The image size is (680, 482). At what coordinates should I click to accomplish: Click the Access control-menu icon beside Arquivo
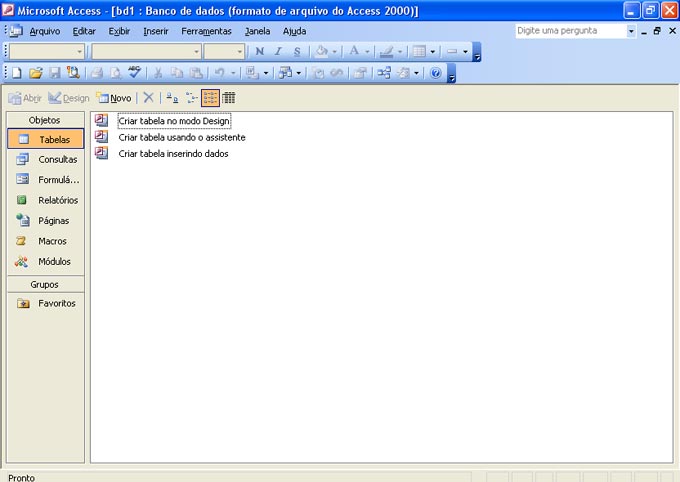coord(16,31)
